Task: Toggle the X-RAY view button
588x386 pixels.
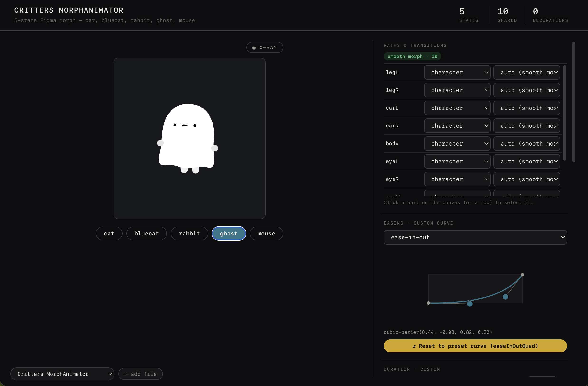Action: (265, 47)
